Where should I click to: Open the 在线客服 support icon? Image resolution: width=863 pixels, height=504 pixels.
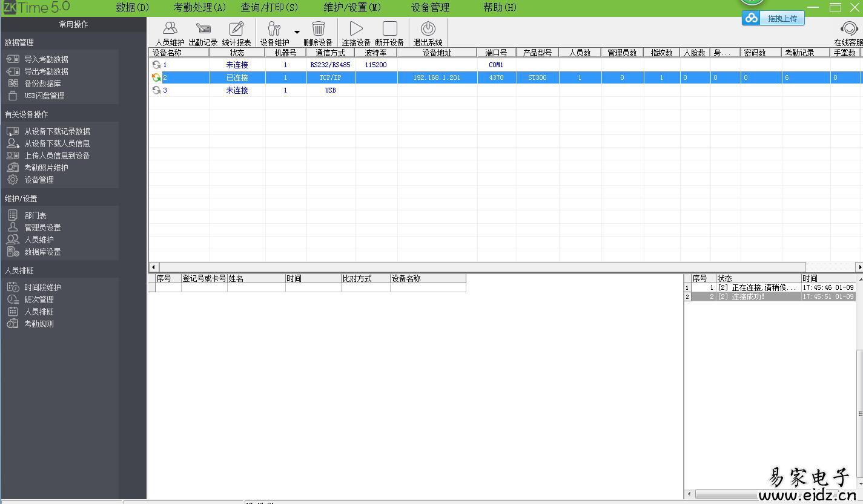(x=850, y=29)
